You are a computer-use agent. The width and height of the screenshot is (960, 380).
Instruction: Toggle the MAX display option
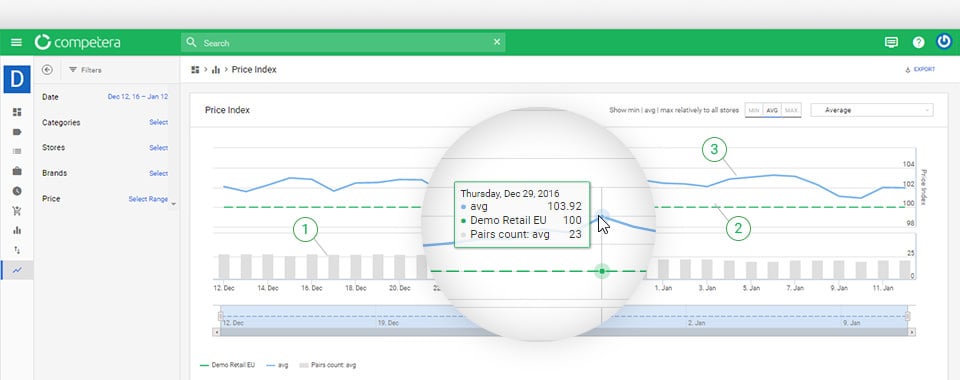tap(791, 110)
